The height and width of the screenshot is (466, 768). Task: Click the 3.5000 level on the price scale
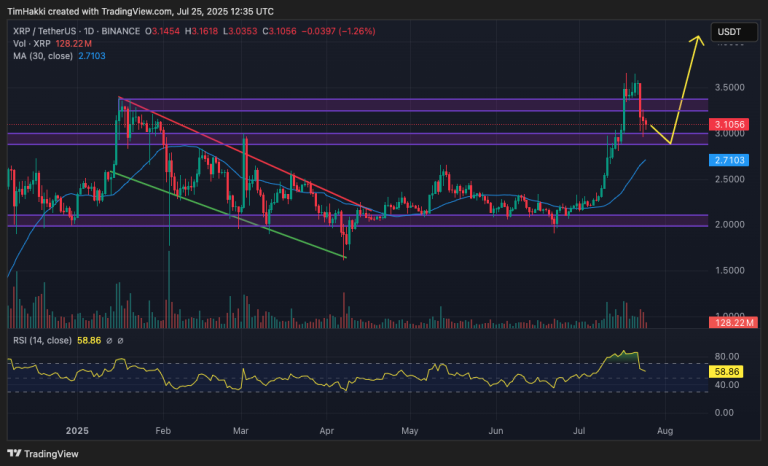tap(730, 88)
